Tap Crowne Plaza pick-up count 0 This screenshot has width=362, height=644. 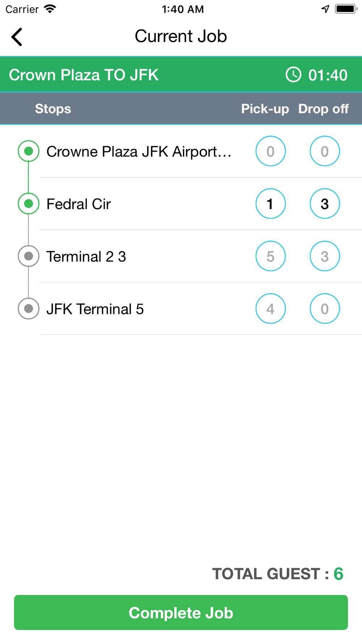pos(270,151)
